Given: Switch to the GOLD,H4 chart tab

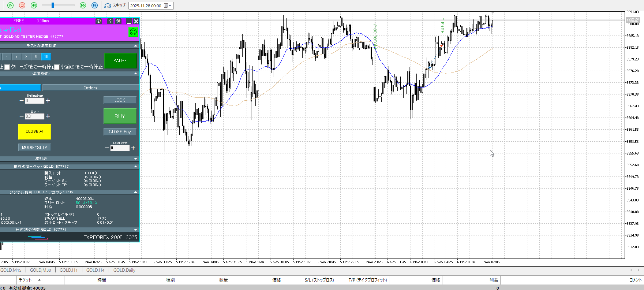Looking at the screenshot, I should (95, 270).
